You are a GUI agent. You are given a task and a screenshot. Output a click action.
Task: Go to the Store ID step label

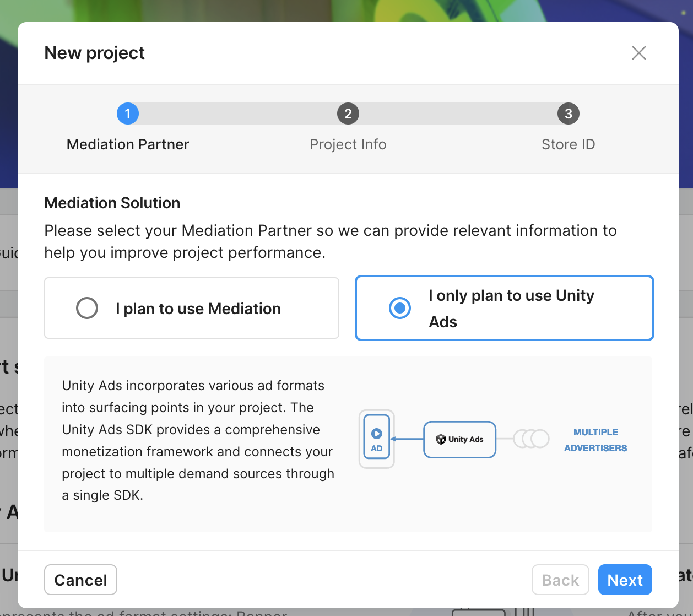click(569, 144)
